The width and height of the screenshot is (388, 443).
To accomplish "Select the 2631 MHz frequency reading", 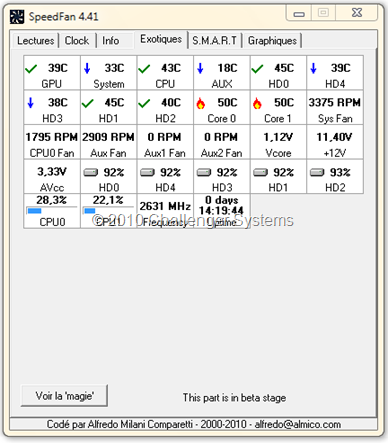I will pos(165,211).
